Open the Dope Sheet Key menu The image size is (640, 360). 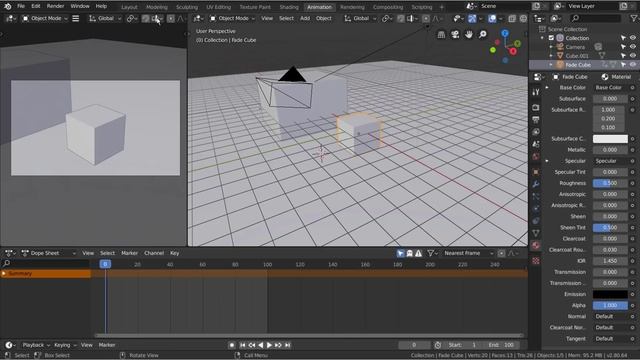175,253
